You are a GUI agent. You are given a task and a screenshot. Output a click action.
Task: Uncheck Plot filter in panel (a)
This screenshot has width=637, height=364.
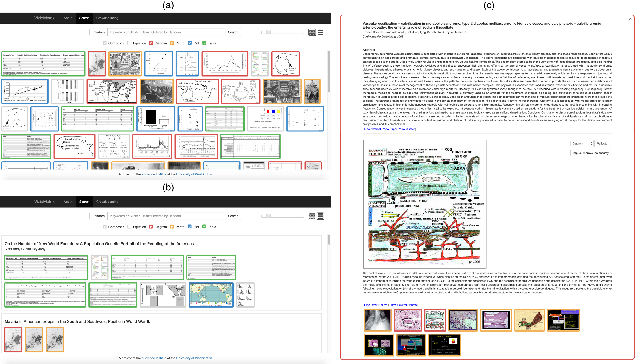point(190,43)
